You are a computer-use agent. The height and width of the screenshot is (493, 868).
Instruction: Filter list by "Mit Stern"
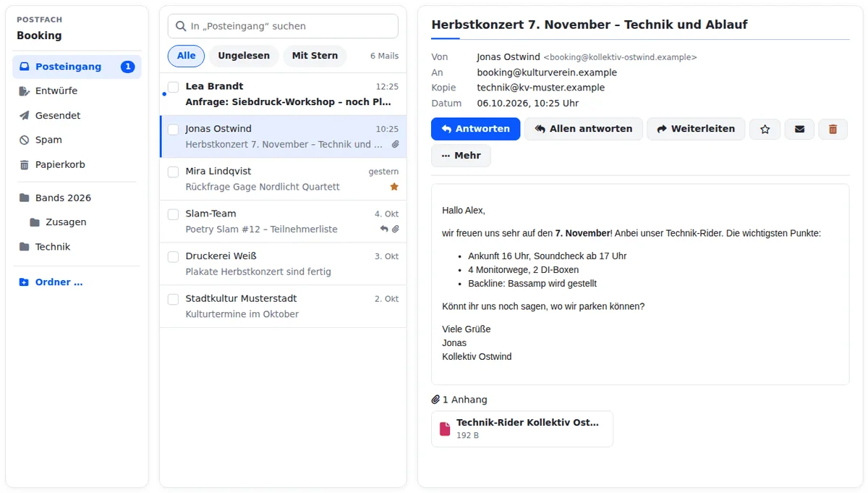(315, 56)
